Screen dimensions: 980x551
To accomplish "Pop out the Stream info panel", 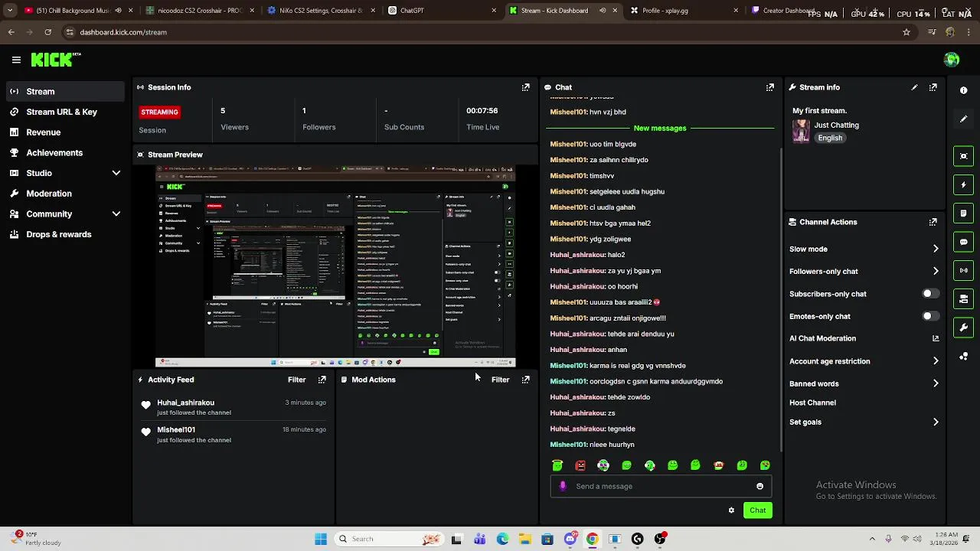I will [x=933, y=87].
